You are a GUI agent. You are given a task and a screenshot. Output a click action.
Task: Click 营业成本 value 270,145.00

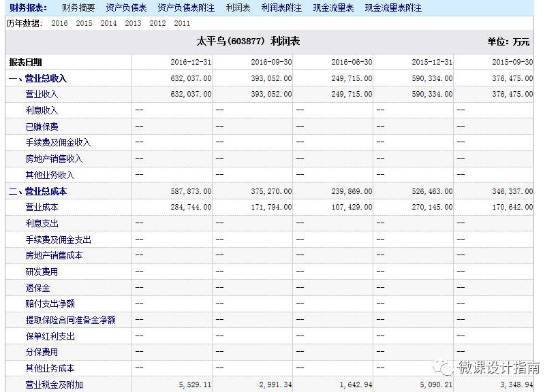tap(432, 207)
